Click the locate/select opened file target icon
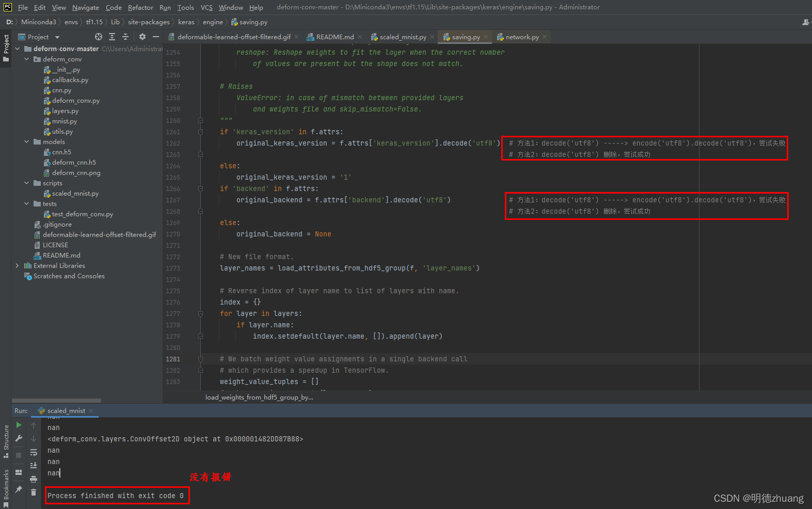812x509 pixels. tap(99, 37)
